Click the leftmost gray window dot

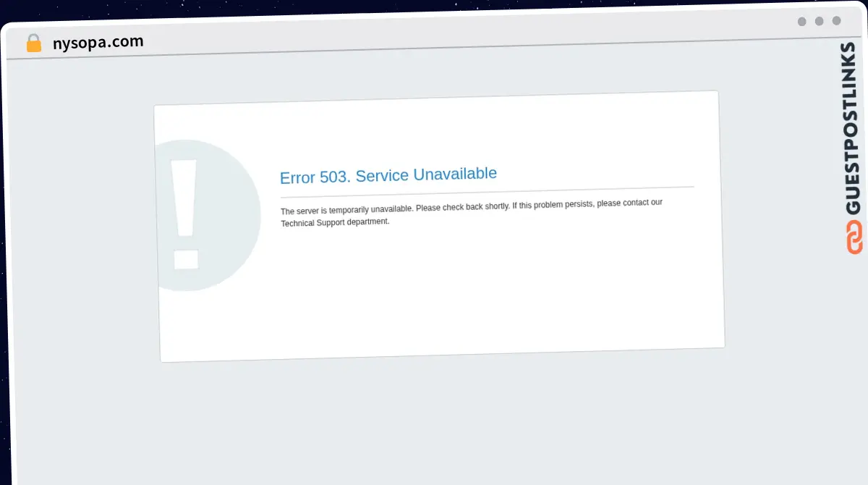[x=801, y=22]
